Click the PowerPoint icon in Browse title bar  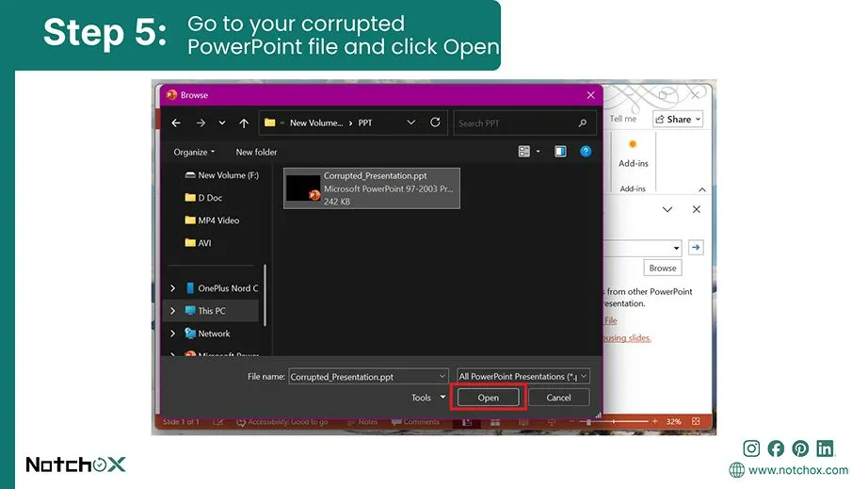[171, 95]
